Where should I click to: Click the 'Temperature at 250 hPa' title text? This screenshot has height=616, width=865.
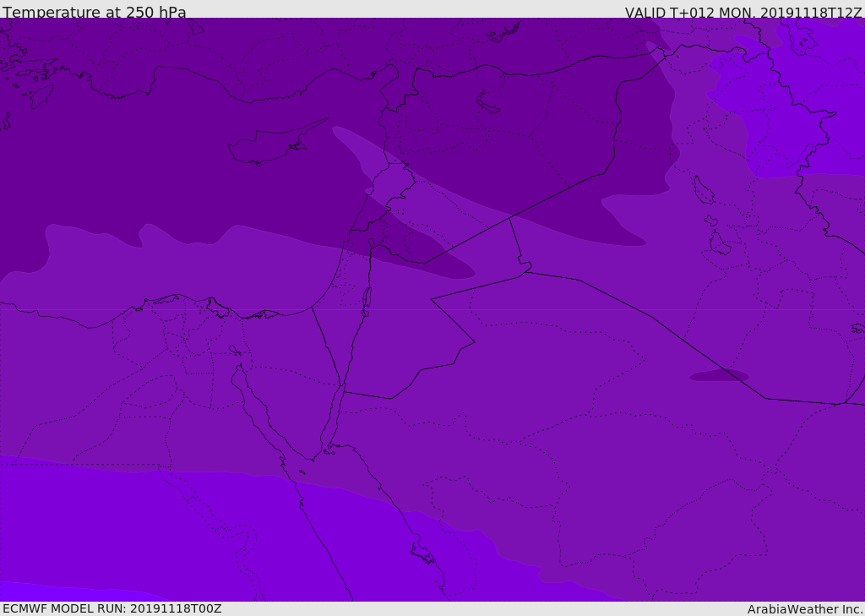95,12
